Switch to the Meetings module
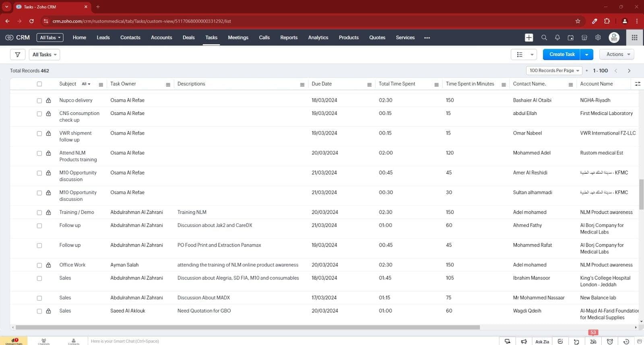This screenshot has height=345, width=644. pyautogui.click(x=238, y=37)
